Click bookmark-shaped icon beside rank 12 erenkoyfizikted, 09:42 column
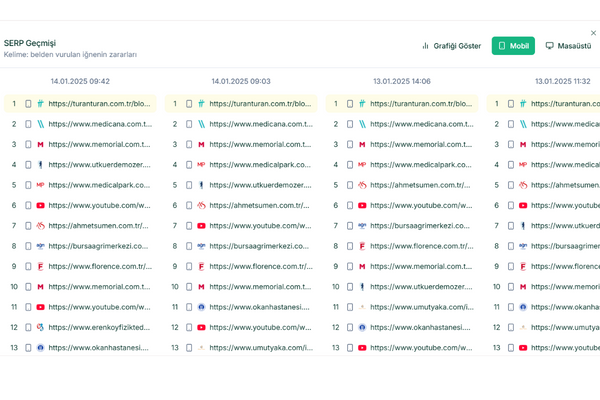This screenshot has width=600, height=400. (x=28, y=327)
